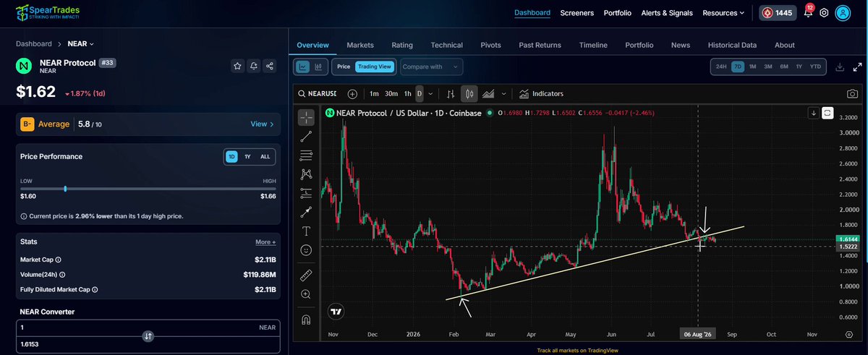
Task: Expand the time interval dropdown arrow
Action: (x=431, y=93)
